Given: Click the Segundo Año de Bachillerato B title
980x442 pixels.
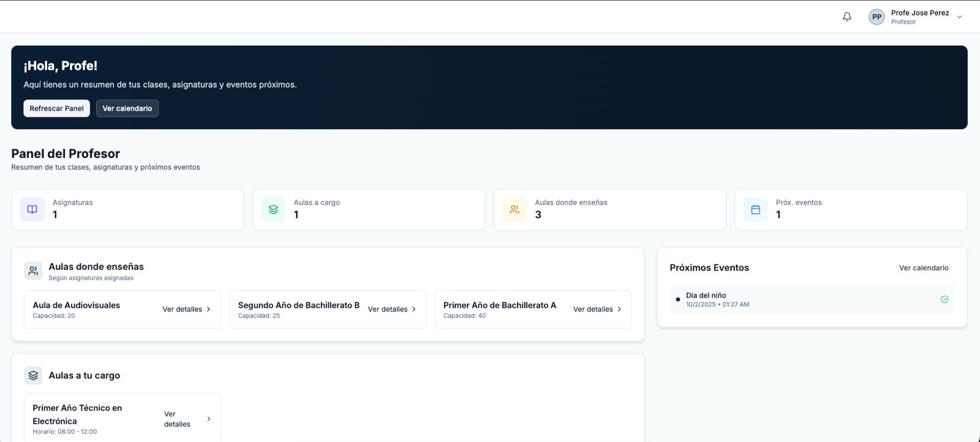Looking at the screenshot, I should coord(299,305).
